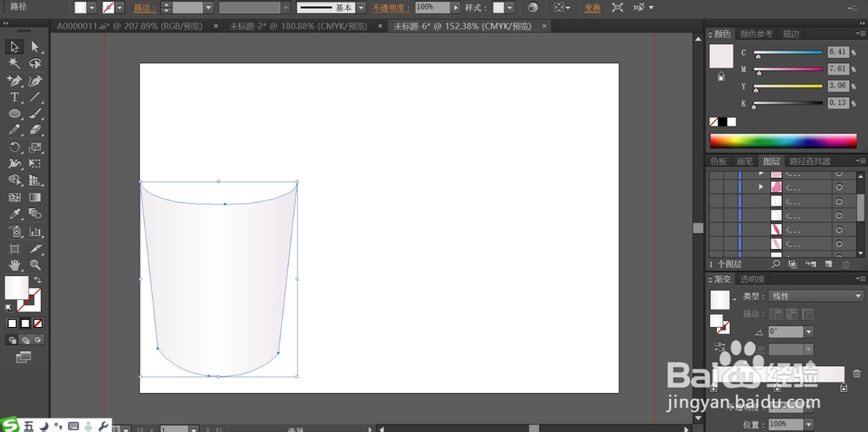
Task: Click the locate object magnifier in the Layers panel
Action: tap(775, 264)
